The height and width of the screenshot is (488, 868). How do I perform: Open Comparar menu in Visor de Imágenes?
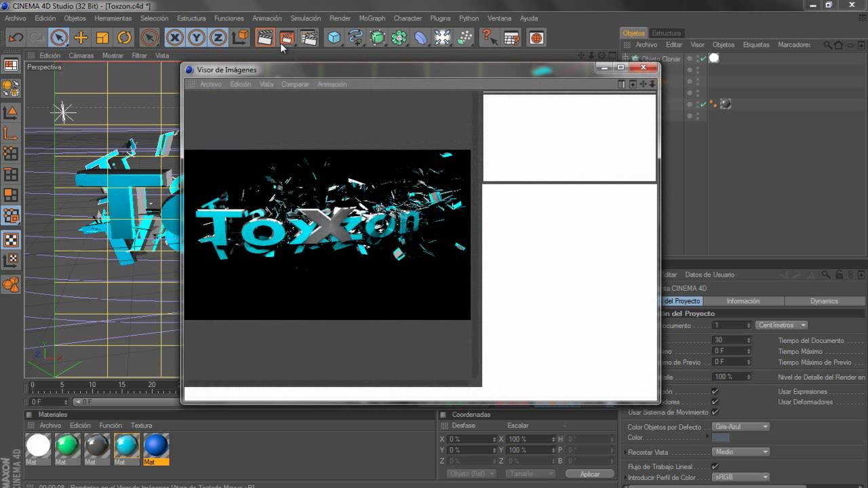(295, 84)
